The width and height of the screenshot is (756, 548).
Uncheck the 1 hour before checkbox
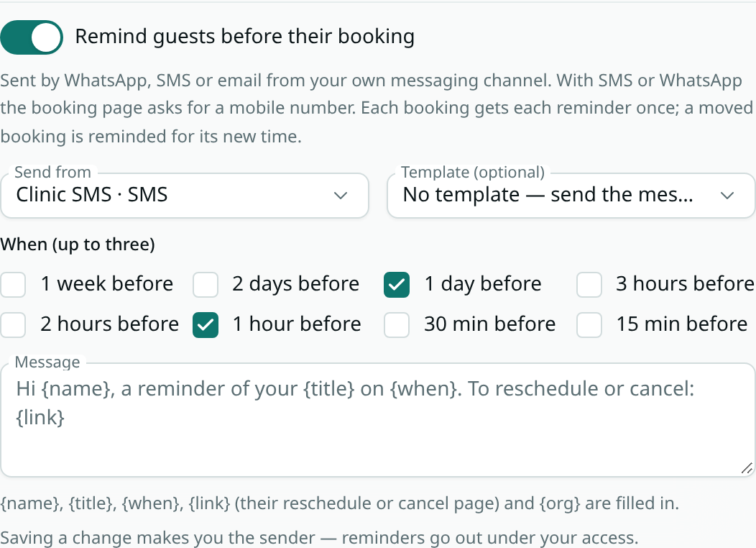(x=206, y=324)
